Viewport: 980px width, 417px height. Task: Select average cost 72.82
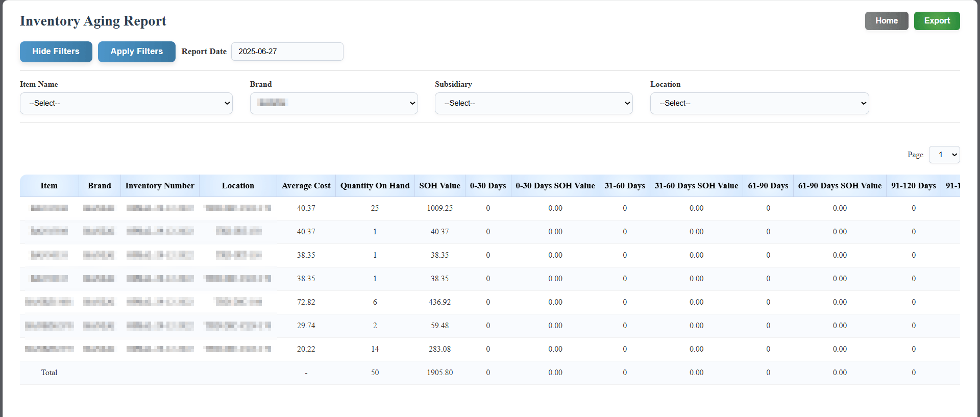306,302
